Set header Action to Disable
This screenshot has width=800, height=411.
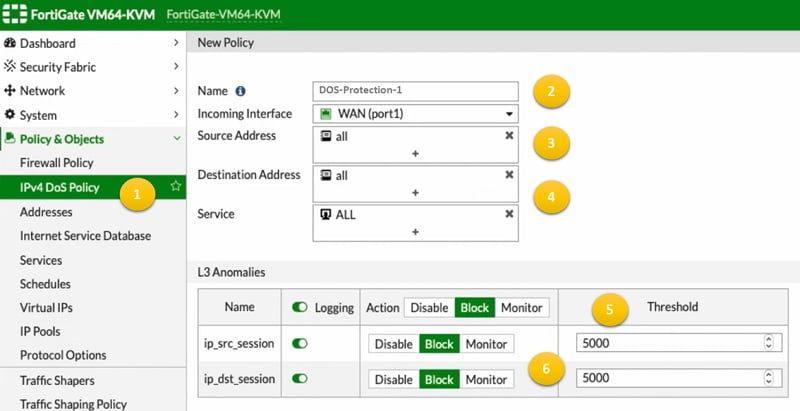[x=430, y=308]
